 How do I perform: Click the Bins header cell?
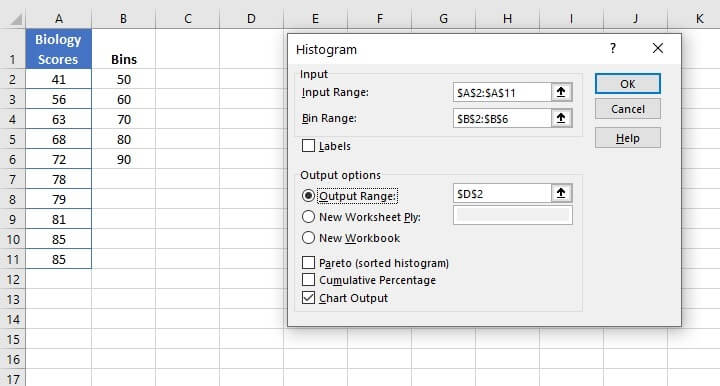[x=124, y=49]
